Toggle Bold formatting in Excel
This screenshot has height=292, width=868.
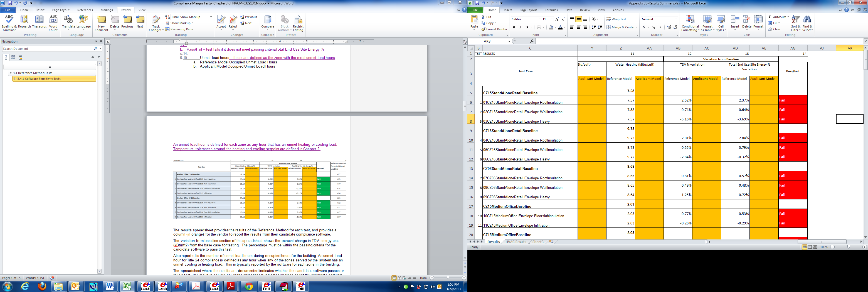click(514, 27)
